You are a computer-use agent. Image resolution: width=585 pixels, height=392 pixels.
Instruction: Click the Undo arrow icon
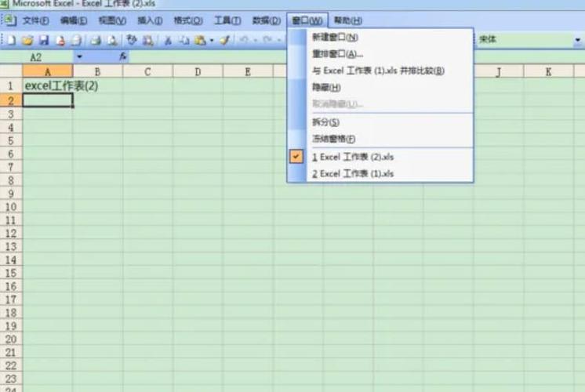click(x=244, y=39)
